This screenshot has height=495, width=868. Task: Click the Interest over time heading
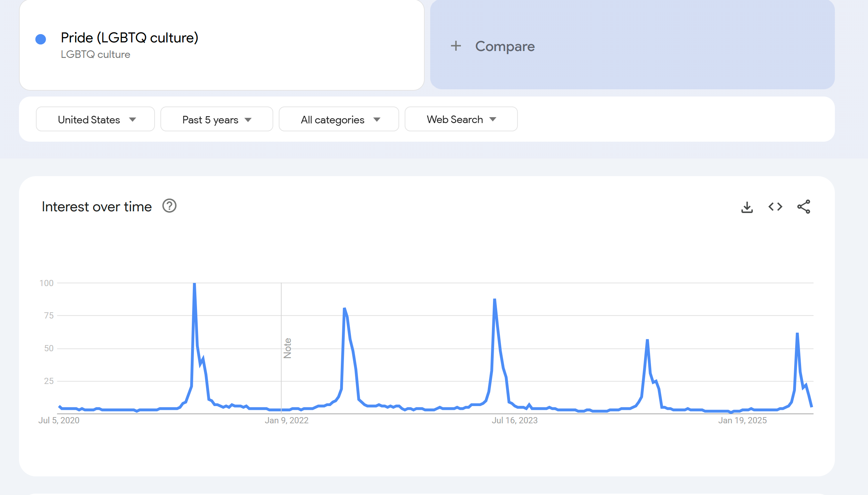[97, 207]
